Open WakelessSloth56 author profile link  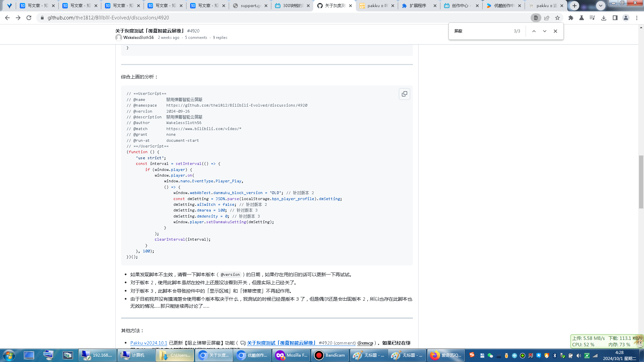[139, 38]
